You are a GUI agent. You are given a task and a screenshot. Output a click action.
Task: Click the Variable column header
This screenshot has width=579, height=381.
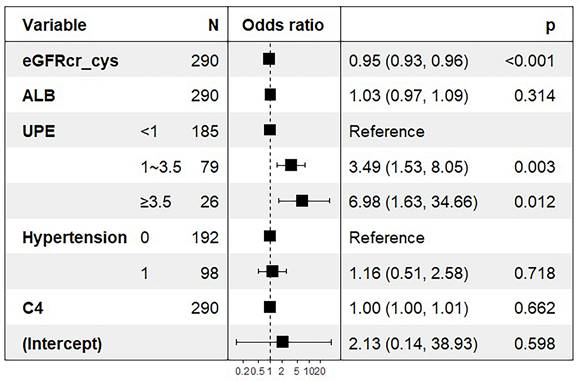[54, 25]
